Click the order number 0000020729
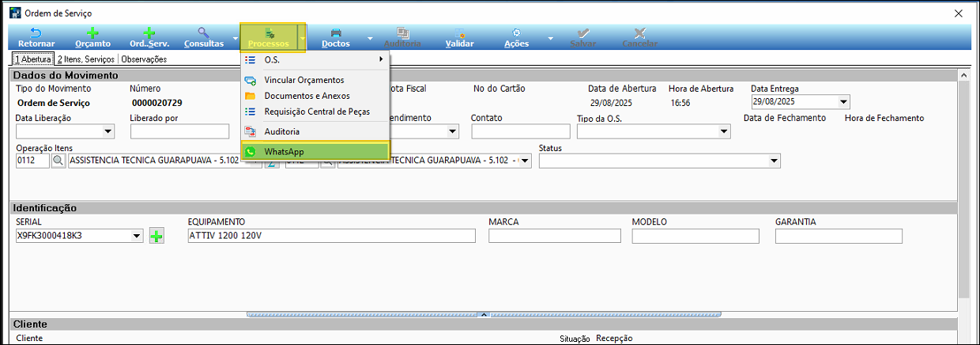This screenshot has width=980, height=345. click(156, 103)
